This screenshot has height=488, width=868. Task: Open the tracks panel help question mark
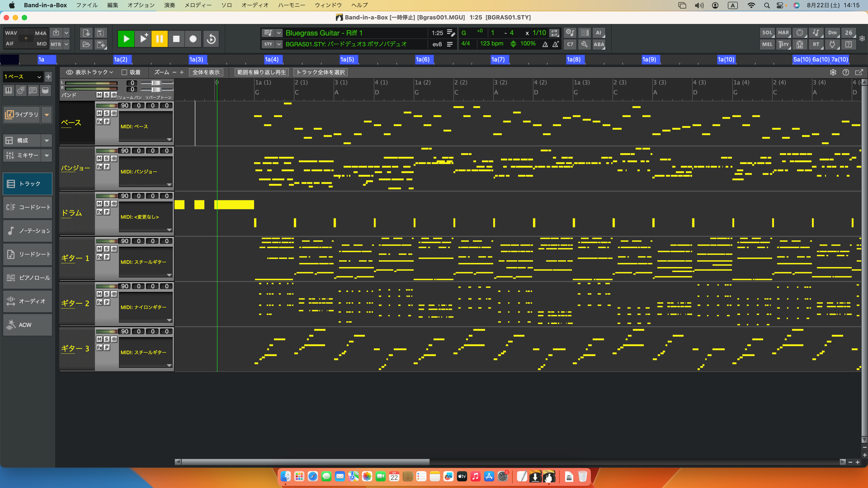(846, 72)
